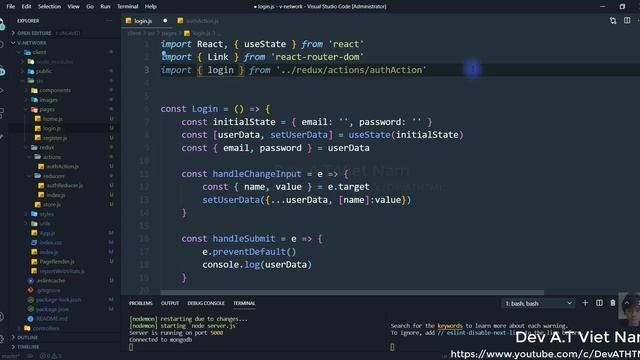Open README.md in the file tree
640x360 pixels.
pyautogui.click(x=52, y=319)
